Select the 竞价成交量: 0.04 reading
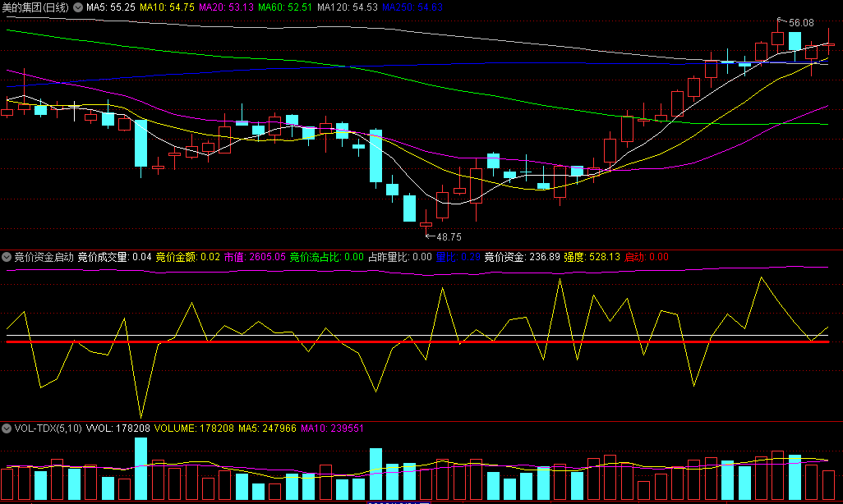 tap(114, 258)
